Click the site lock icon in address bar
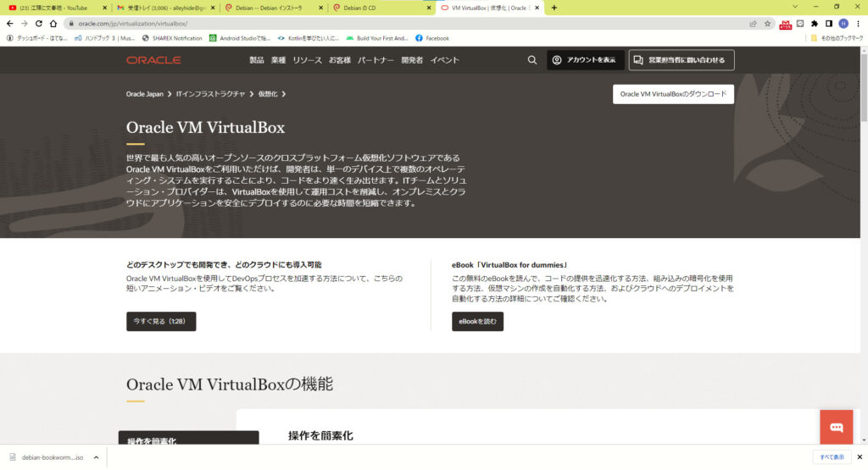868x470 pixels. pos(71,23)
